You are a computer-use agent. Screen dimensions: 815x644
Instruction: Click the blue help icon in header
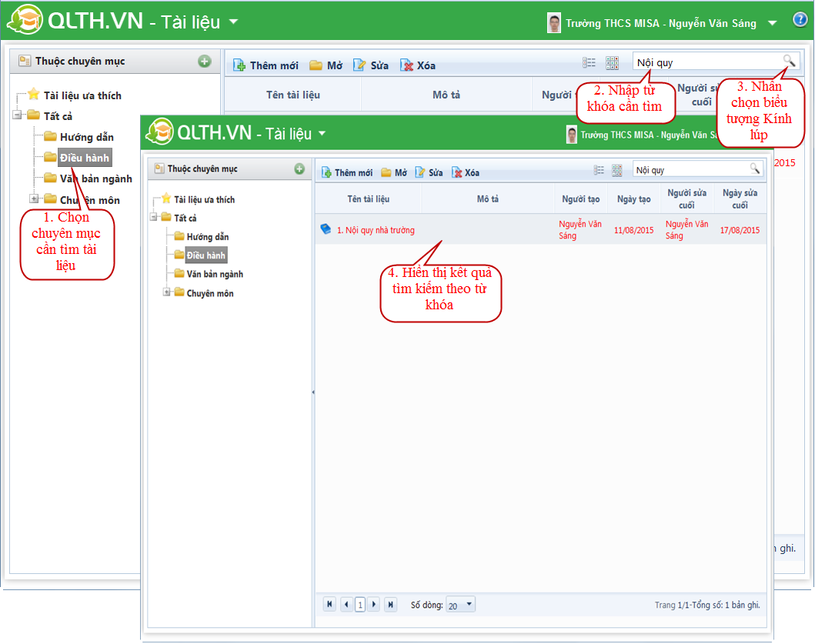click(x=800, y=21)
